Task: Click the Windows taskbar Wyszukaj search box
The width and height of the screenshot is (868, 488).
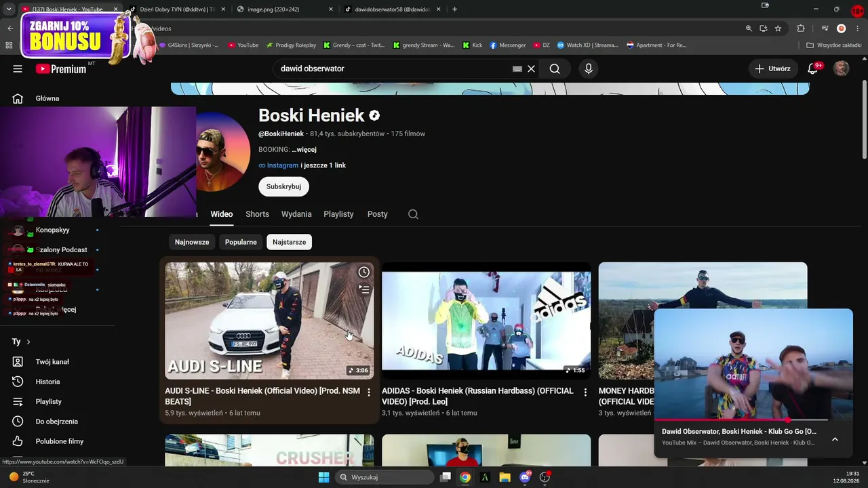Action: tap(384, 477)
